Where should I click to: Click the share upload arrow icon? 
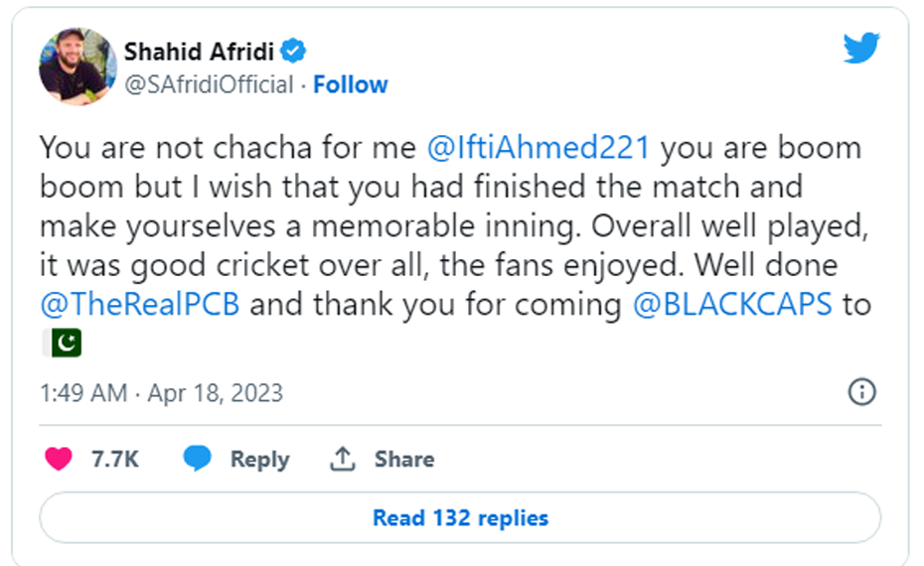click(x=342, y=459)
